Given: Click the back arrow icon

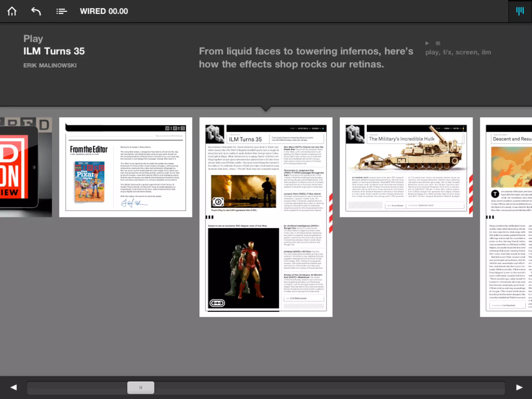Looking at the screenshot, I should click(x=36, y=11).
